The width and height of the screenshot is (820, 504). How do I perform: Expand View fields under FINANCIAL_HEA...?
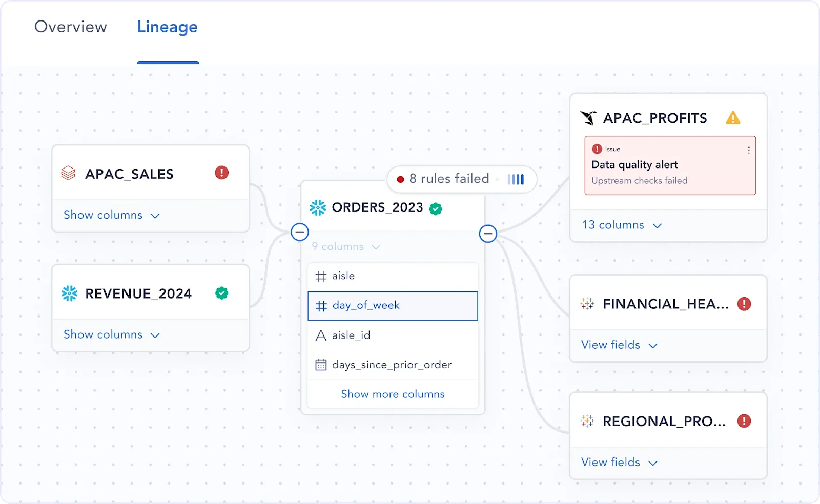coord(619,345)
